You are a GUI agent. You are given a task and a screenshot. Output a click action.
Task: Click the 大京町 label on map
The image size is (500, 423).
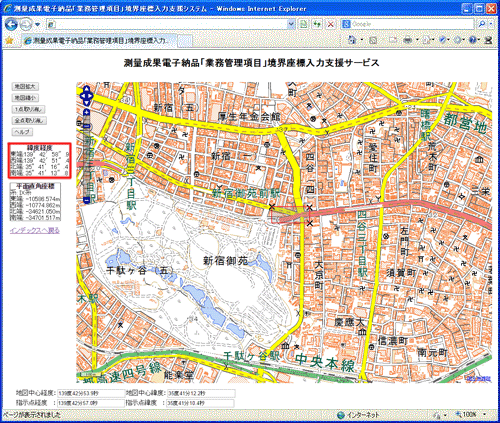(x=319, y=275)
